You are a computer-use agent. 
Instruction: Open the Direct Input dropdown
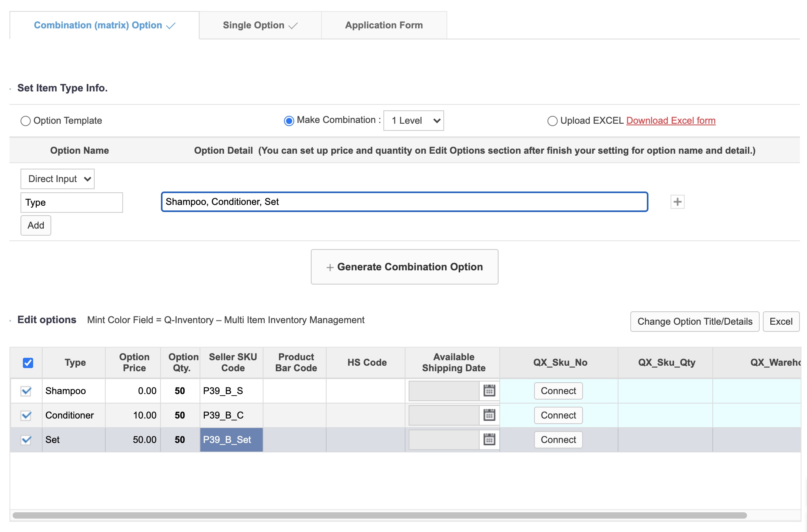click(x=58, y=179)
